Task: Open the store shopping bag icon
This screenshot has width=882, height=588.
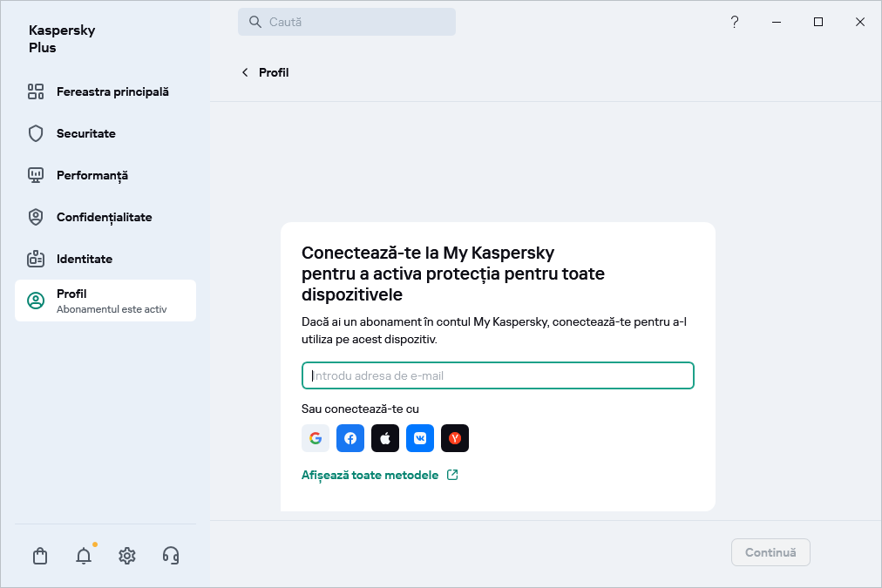Action: (x=40, y=556)
